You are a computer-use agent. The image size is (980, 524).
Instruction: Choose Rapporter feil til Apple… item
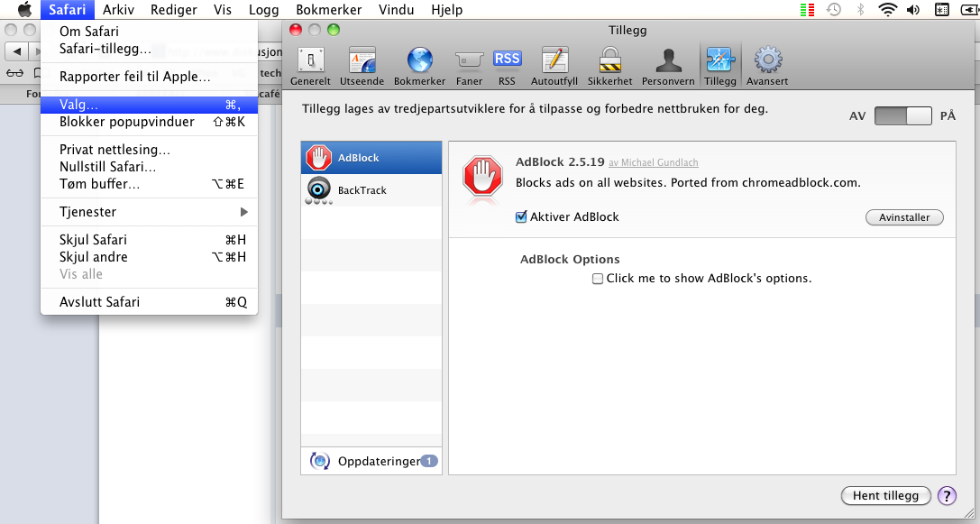tap(150, 77)
